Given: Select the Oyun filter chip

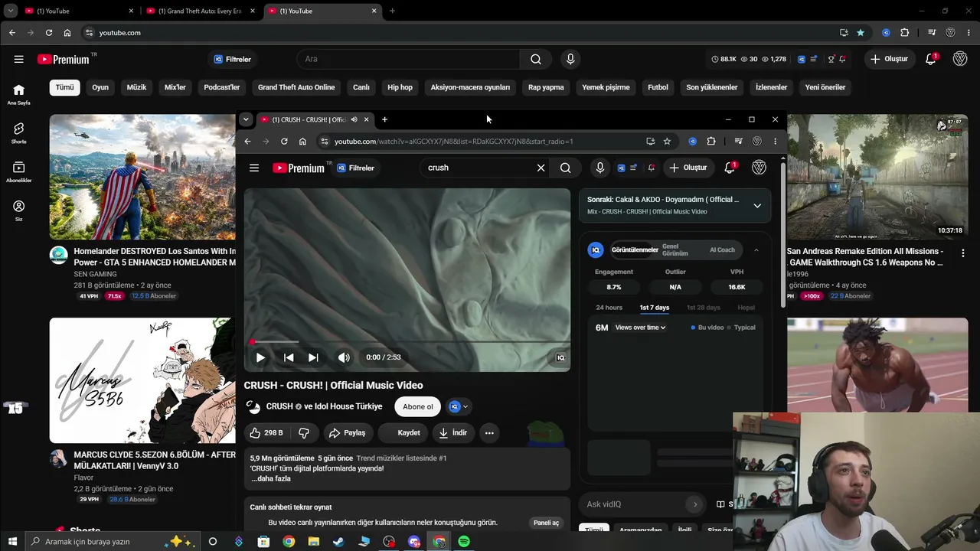Looking at the screenshot, I should coord(100,87).
